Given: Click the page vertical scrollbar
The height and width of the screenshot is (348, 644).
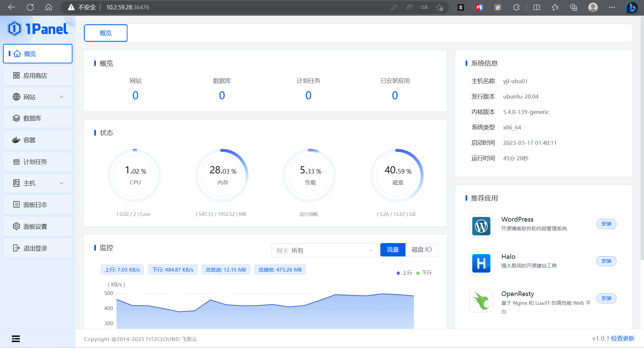Looking at the screenshot, I should [x=642, y=137].
